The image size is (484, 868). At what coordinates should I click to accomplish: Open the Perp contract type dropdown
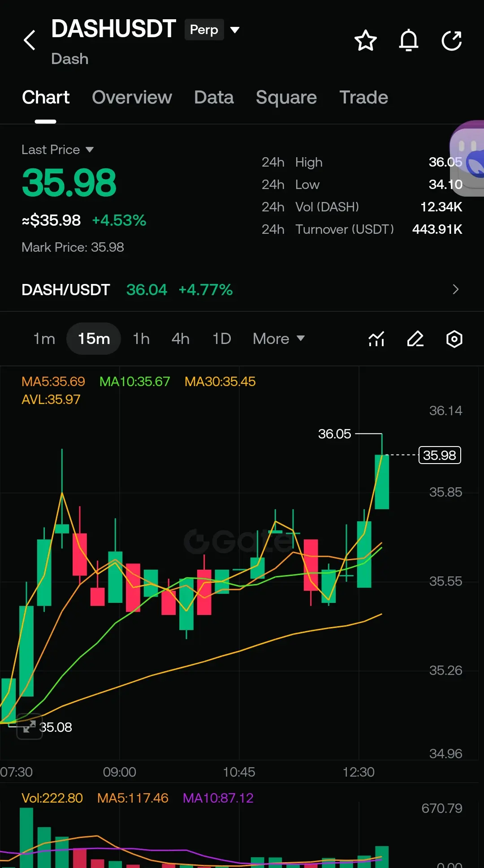213,30
